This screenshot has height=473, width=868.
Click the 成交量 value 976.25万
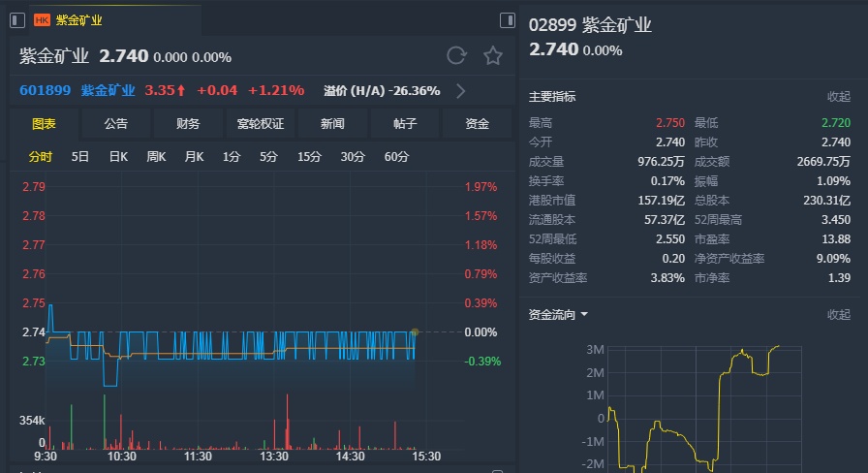coord(661,162)
